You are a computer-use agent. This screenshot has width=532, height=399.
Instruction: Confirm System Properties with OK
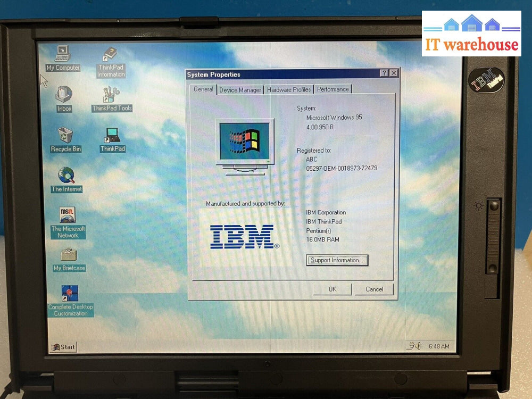[x=332, y=289]
